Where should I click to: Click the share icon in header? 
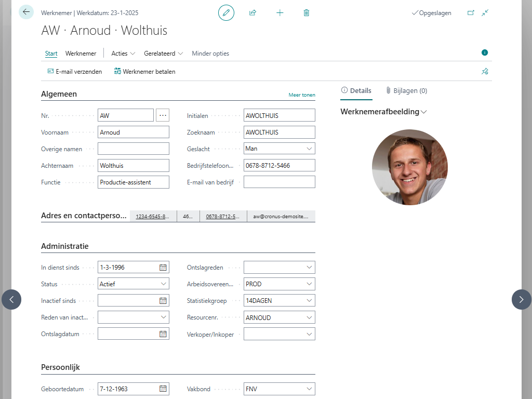coord(252,12)
